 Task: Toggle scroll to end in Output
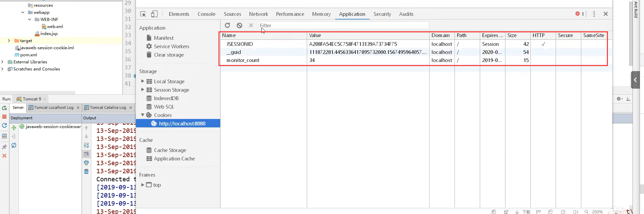pos(86,154)
